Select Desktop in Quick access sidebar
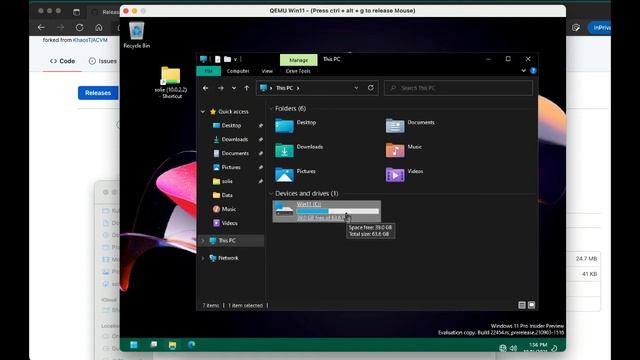Image resolution: width=640 pixels, height=360 pixels. [231, 125]
